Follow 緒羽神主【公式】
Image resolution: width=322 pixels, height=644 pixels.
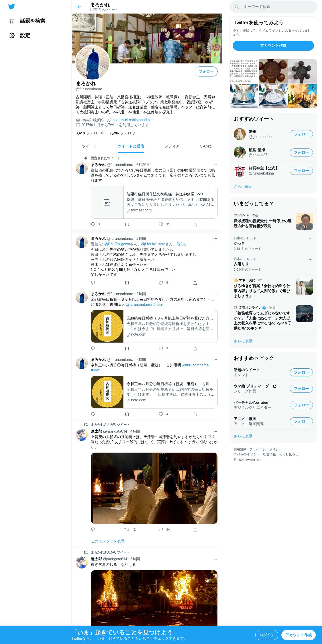click(301, 171)
